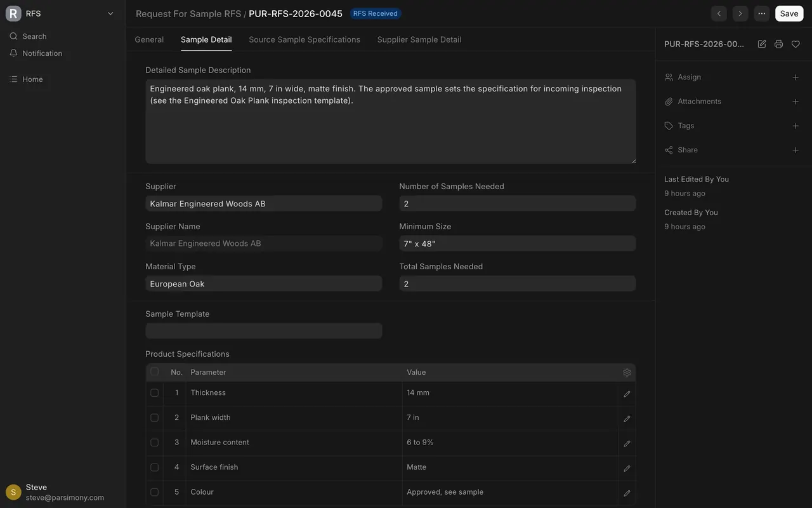812x508 pixels.
Task: Click the Supplier link field
Action: point(264,204)
